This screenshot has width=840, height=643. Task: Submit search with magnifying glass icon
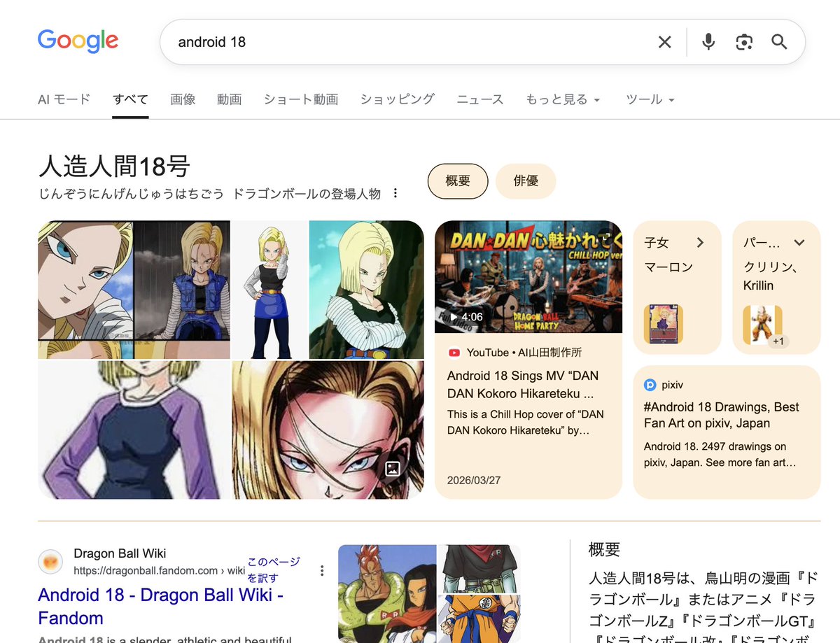pyautogui.click(x=780, y=42)
